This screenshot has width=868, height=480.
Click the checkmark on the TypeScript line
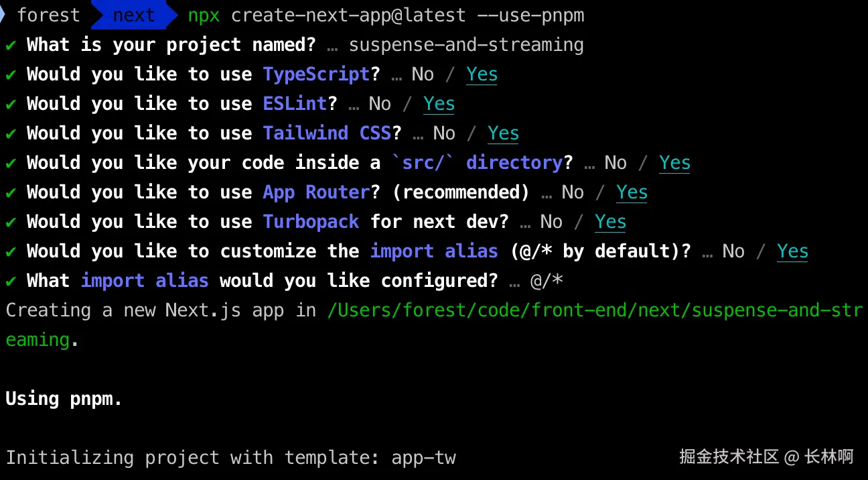pyautogui.click(x=11, y=74)
